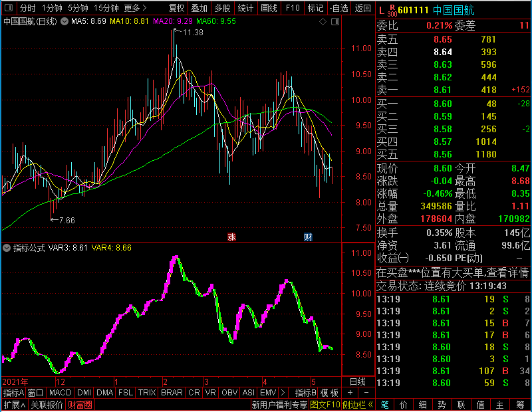532x412 pixels.
Task: Click the L marker icon before stock code
Action: point(382,11)
